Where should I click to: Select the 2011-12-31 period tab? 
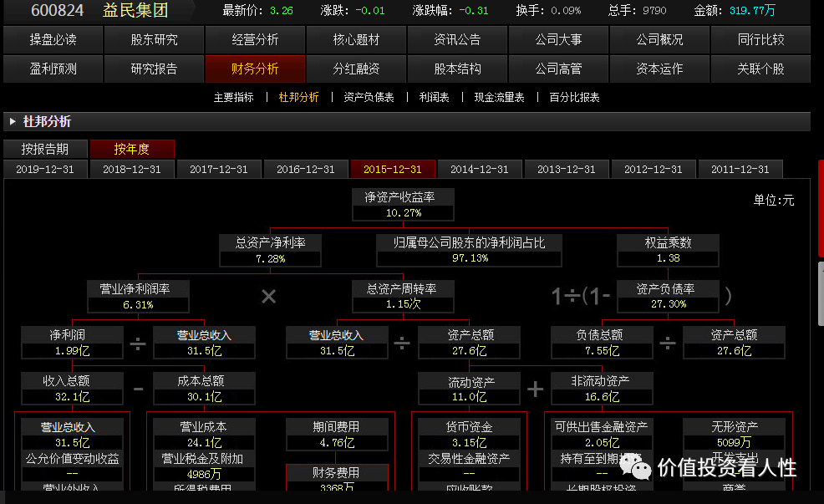tap(740, 169)
